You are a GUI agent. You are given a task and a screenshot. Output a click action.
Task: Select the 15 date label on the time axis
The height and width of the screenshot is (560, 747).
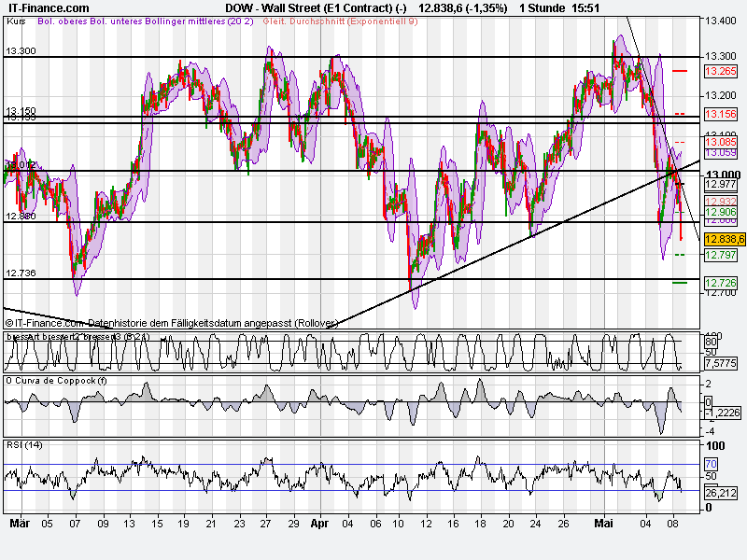[157, 524]
